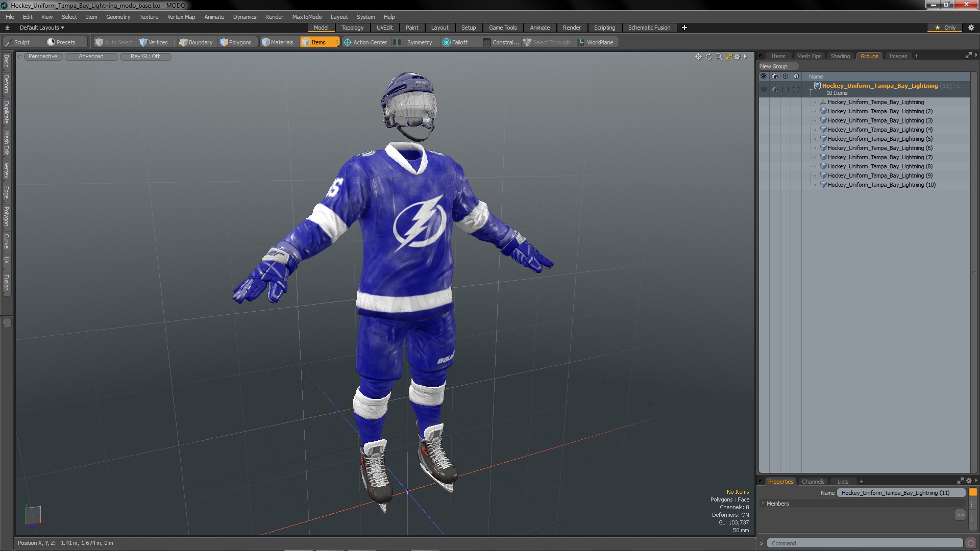Click the render camera column header icon
Screen dimensions: 980x551
(x=775, y=77)
